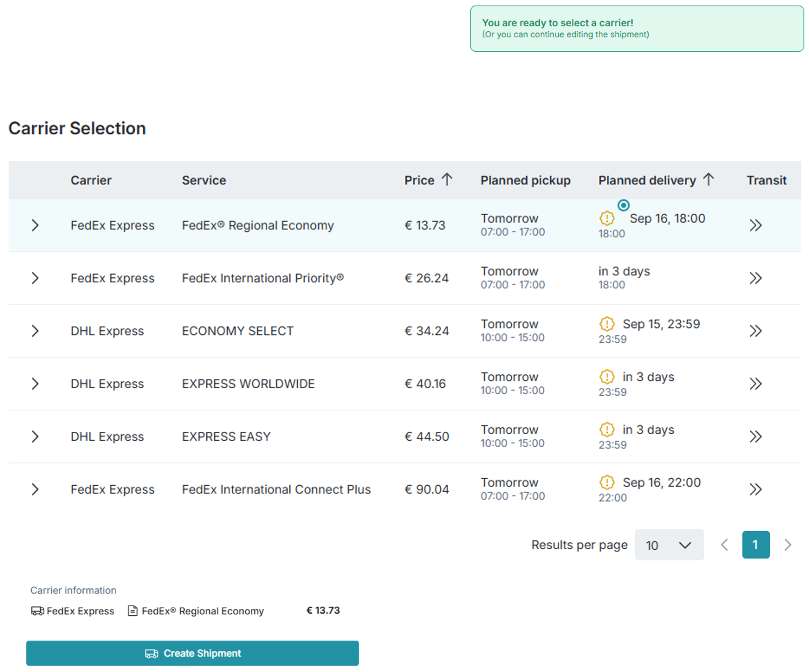The image size is (809, 672).
Task: Click previous page arrow in pagination
Action: [724, 545]
